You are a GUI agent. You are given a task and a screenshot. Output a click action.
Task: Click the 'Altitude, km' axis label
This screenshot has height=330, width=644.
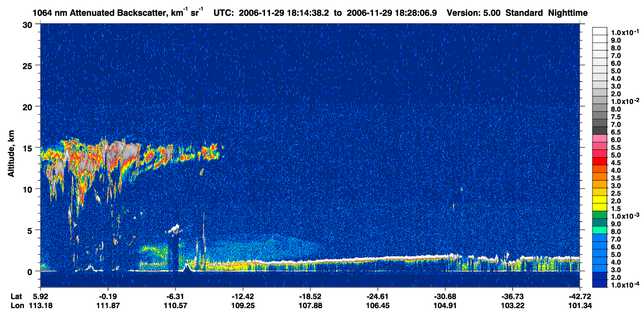pos(10,153)
